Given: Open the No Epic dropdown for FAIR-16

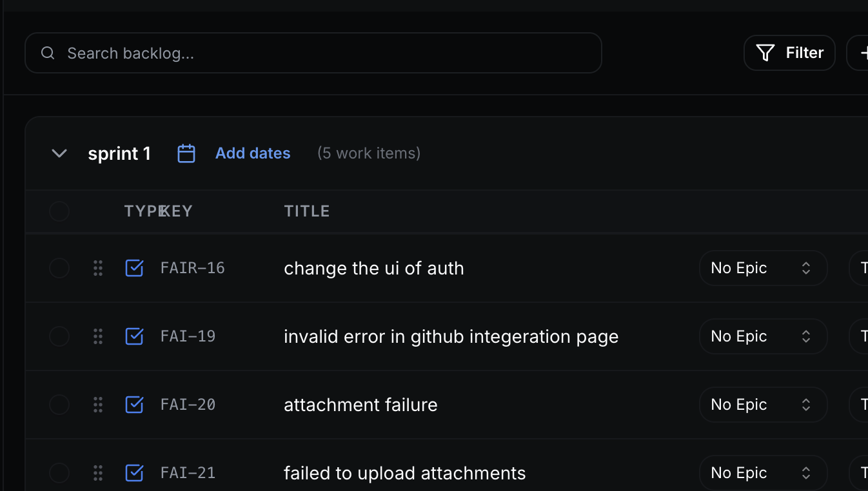Looking at the screenshot, I should point(764,268).
